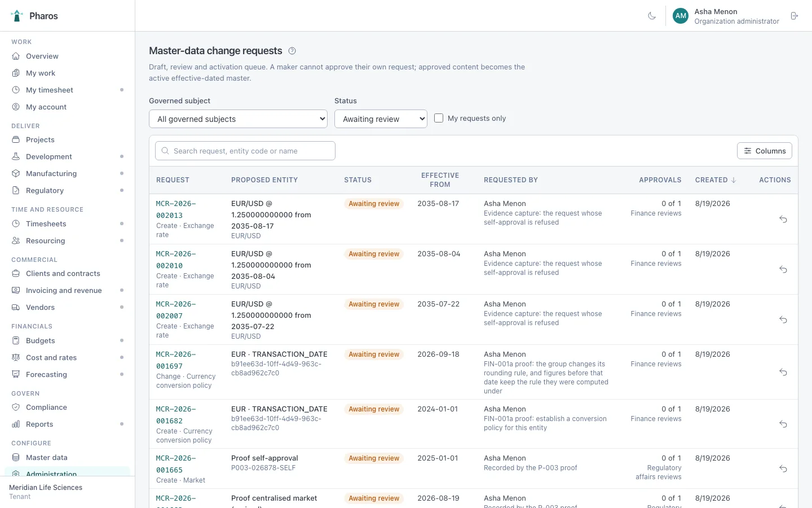
Task: Withdraw request MCR-2026-001665 using undo icon
Action: 783,468
